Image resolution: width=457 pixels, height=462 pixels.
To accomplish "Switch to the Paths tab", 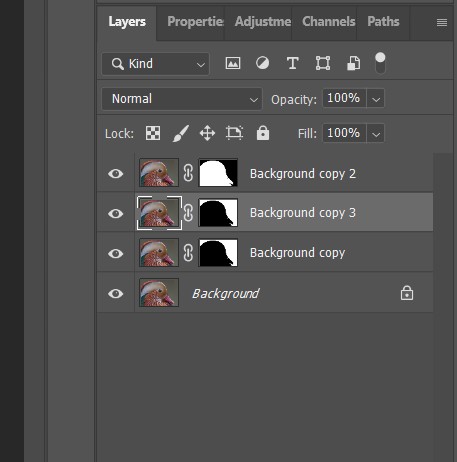I will coord(383,22).
